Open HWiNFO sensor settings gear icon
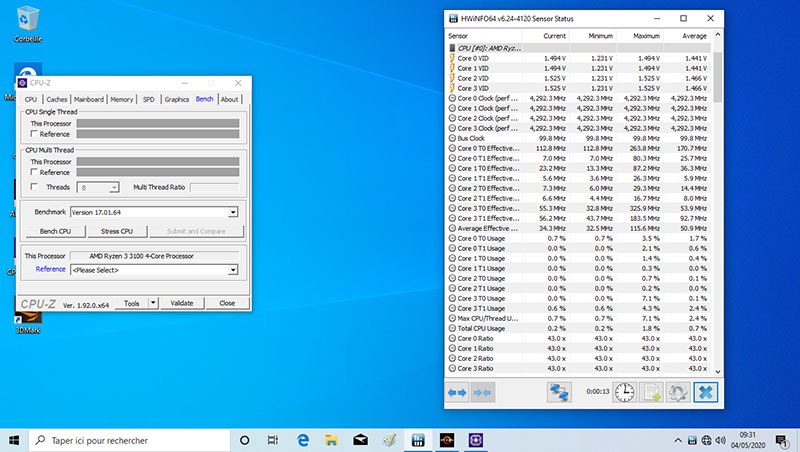Viewport: 800px width, 452px height. tap(678, 392)
